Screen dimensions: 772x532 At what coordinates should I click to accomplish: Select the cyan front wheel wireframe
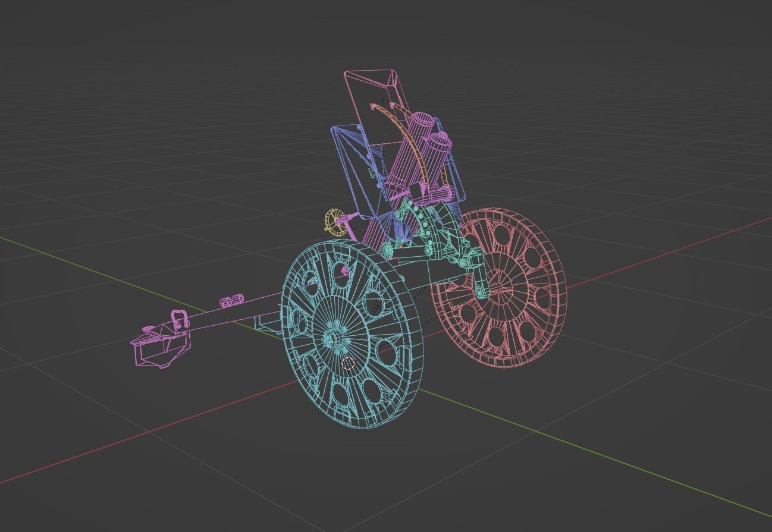pyautogui.click(x=352, y=334)
